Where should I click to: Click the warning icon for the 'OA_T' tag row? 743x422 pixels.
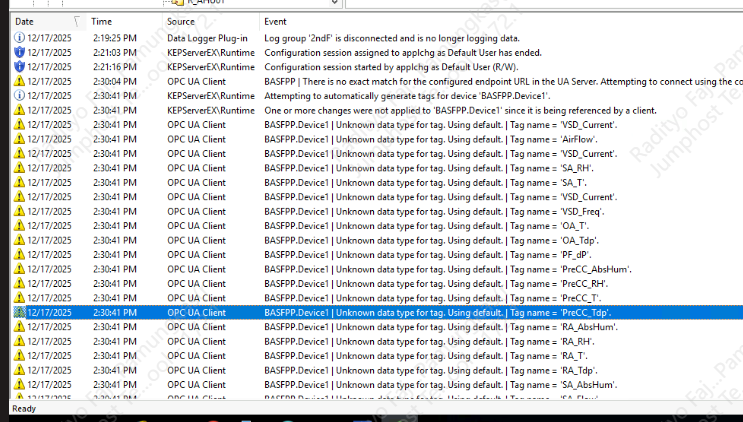(19, 226)
